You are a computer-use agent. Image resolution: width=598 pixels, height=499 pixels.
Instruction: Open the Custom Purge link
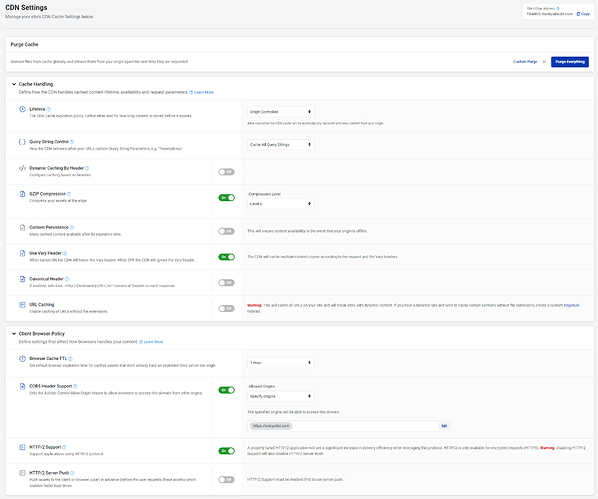(525, 62)
